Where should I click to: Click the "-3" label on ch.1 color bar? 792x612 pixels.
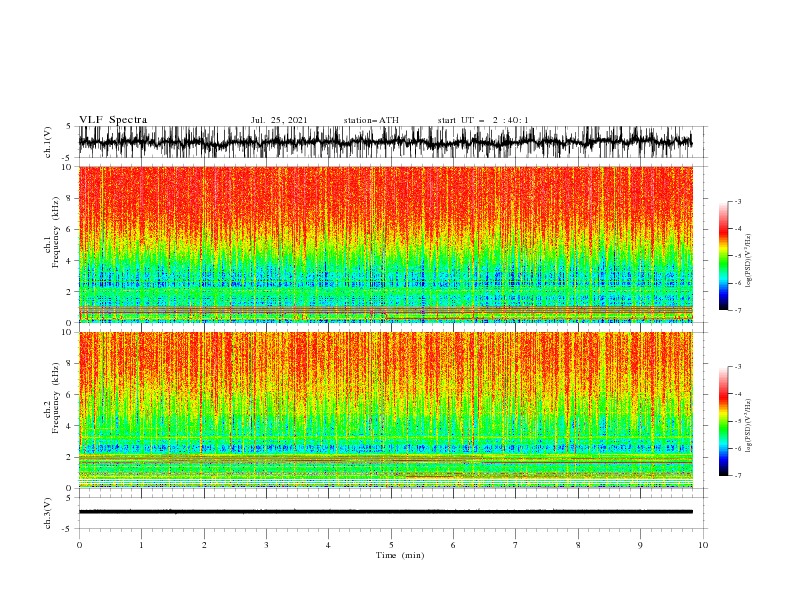coord(737,201)
